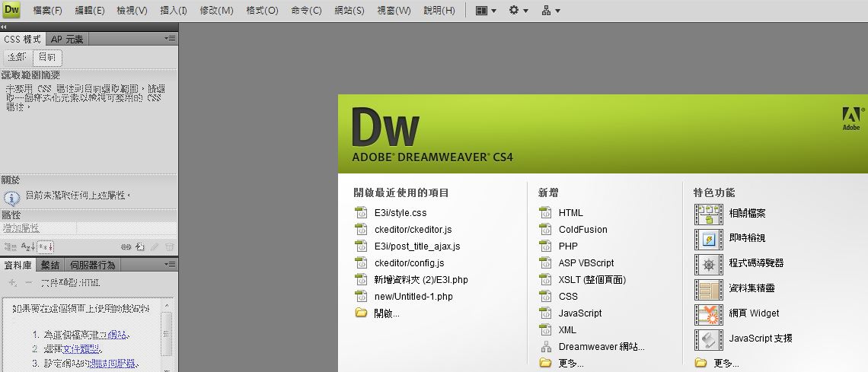868x372 pixels.
Task: Open the 程式碼導覽器 feature video icon
Action: 709,264
